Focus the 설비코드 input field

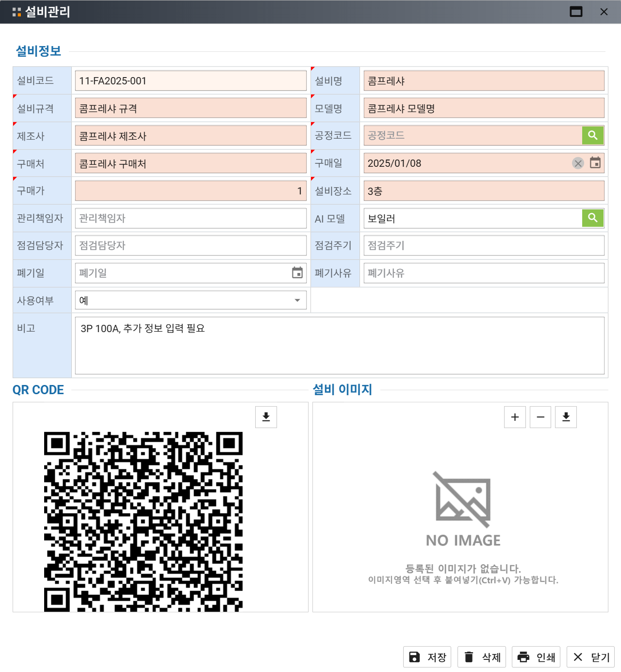[191, 80]
